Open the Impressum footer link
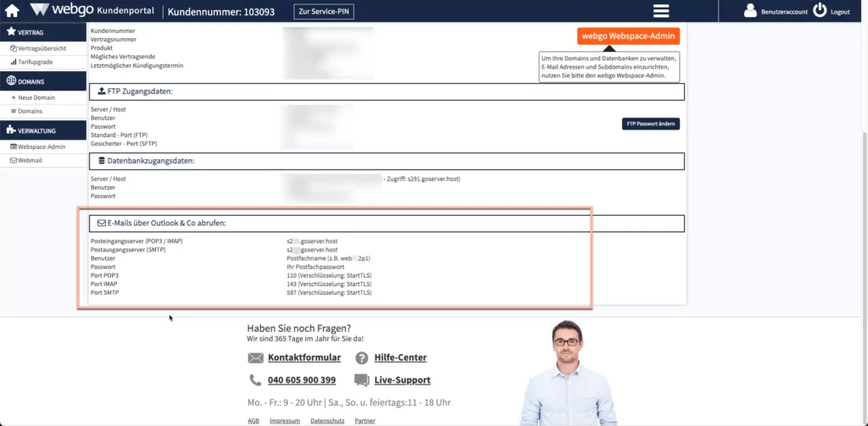 pos(285,421)
